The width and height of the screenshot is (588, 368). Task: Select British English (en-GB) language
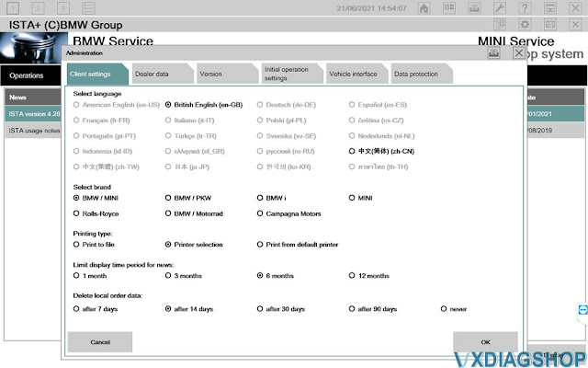click(204, 105)
